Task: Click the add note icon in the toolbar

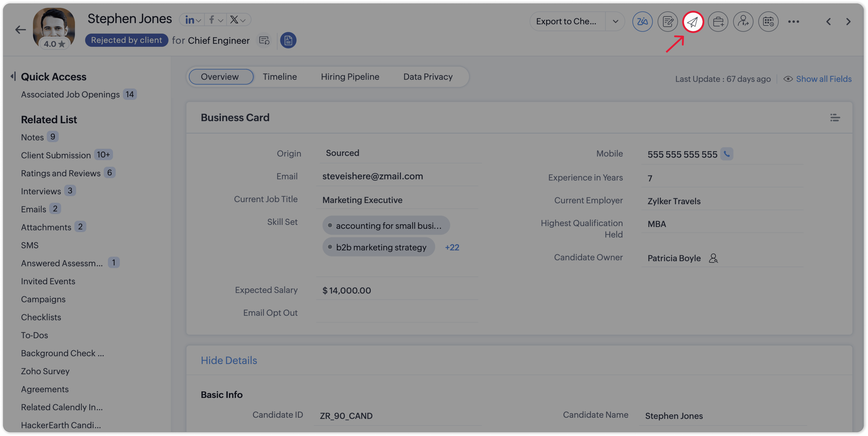Action: (x=667, y=22)
